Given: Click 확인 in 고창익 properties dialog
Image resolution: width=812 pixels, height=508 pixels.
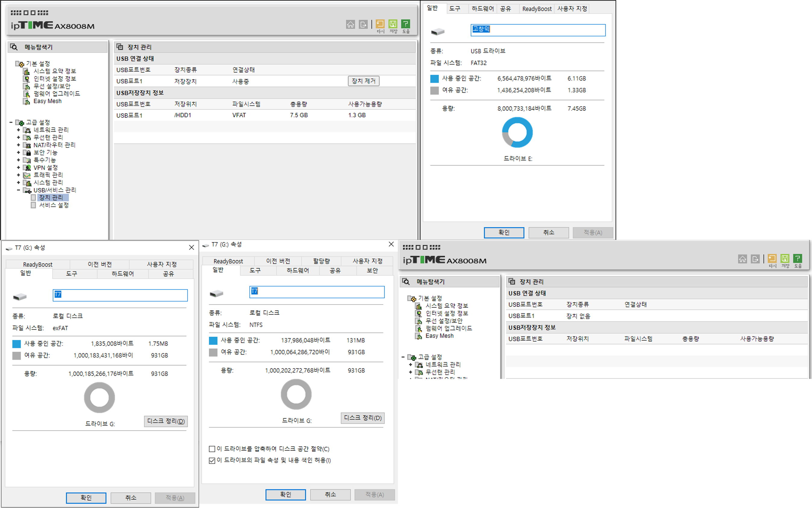Looking at the screenshot, I should [x=504, y=233].
